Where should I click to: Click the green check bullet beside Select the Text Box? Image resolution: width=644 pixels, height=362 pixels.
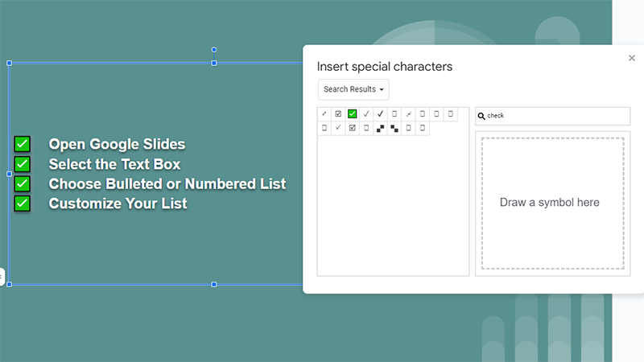click(23, 164)
